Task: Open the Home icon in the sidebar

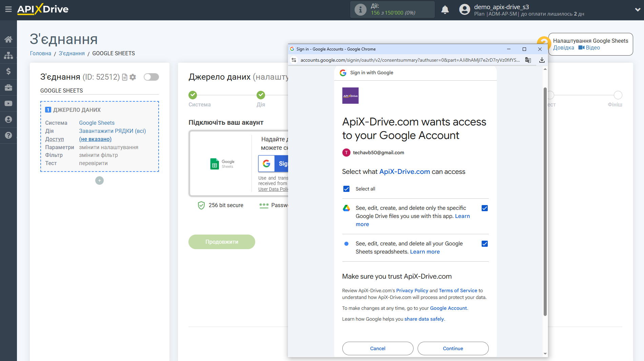Action: tap(8, 39)
